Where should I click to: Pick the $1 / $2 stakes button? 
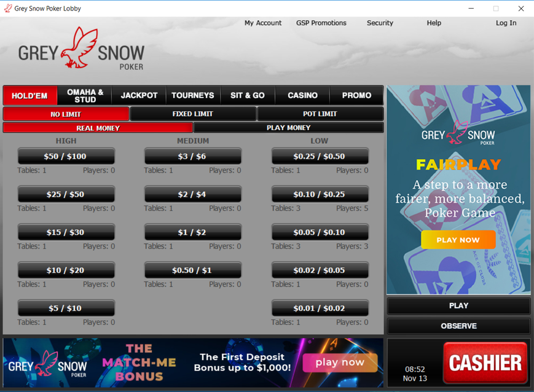point(193,232)
